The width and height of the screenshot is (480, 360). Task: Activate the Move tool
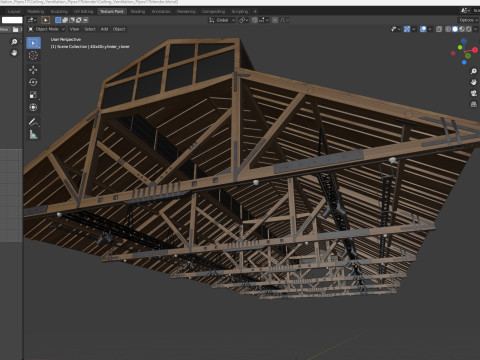33,70
